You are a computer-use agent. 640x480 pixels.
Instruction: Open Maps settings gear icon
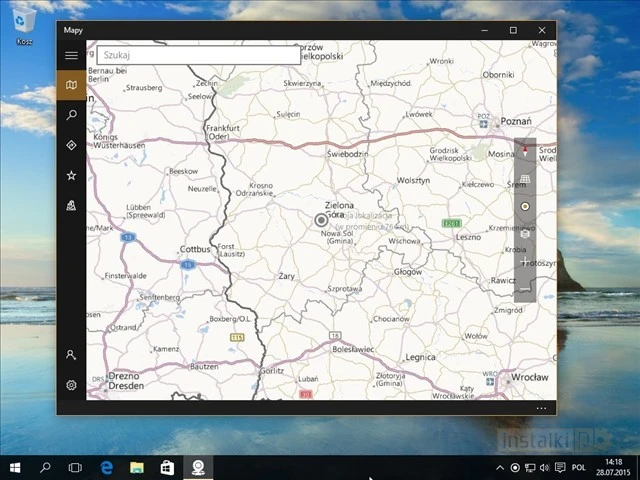pos(71,385)
